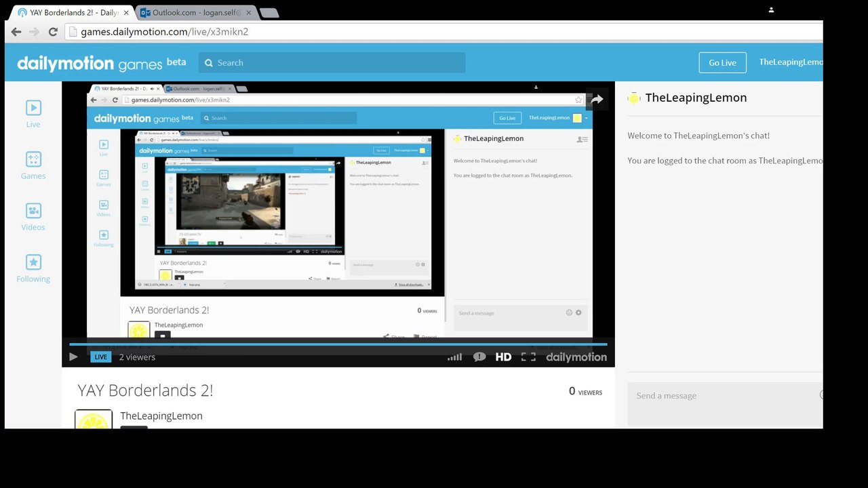Click the share arrow on the video player
Image resolution: width=868 pixels, height=488 pixels.
pyautogui.click(x=597, y=100)
